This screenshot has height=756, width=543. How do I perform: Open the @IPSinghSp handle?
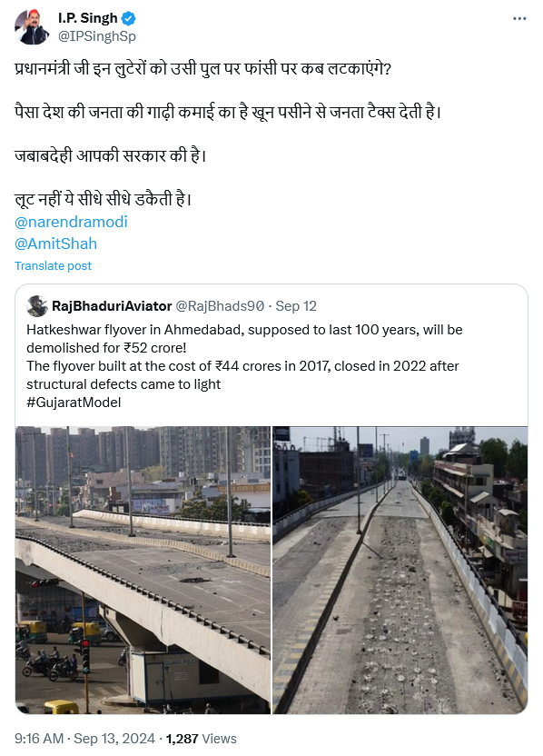click(x=97, y=36)
